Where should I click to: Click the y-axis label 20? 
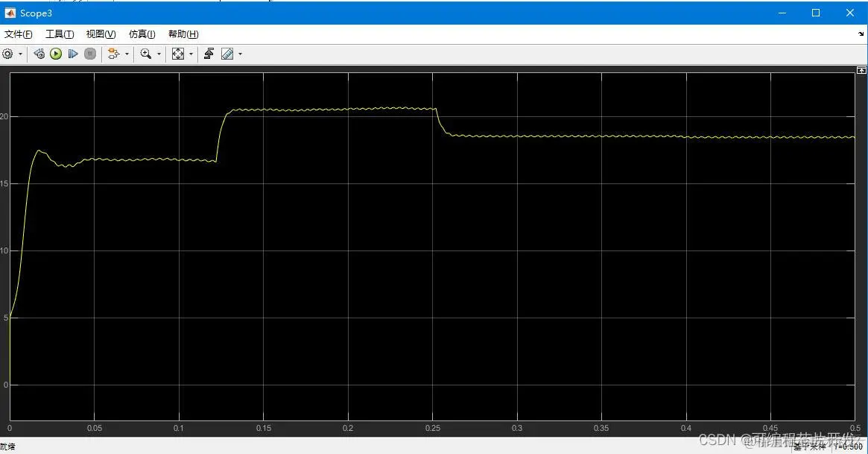(4, 116)
